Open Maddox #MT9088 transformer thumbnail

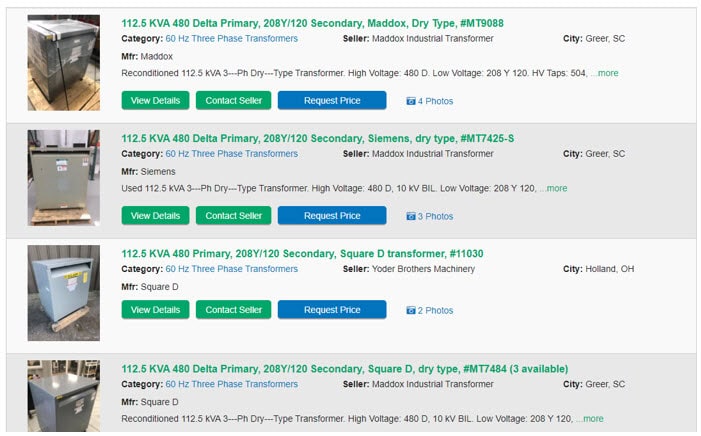click(x=63, y=63)
